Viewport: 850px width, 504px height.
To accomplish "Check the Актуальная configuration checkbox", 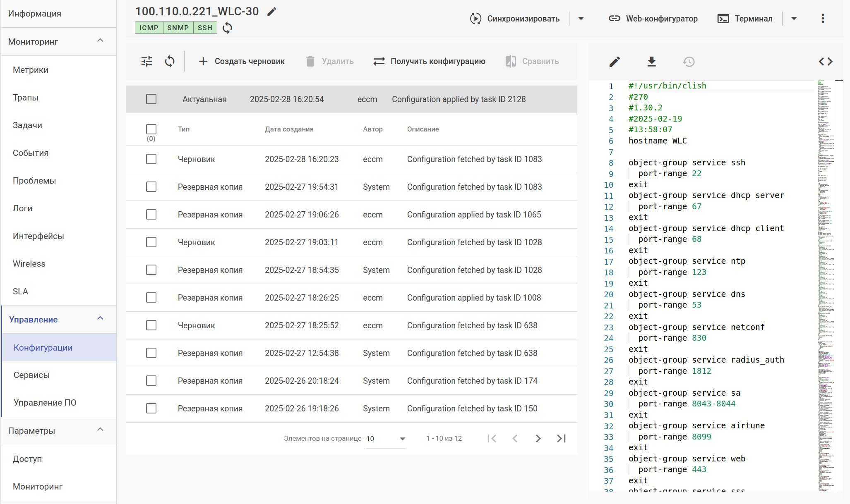I will (x=151, y=99).
